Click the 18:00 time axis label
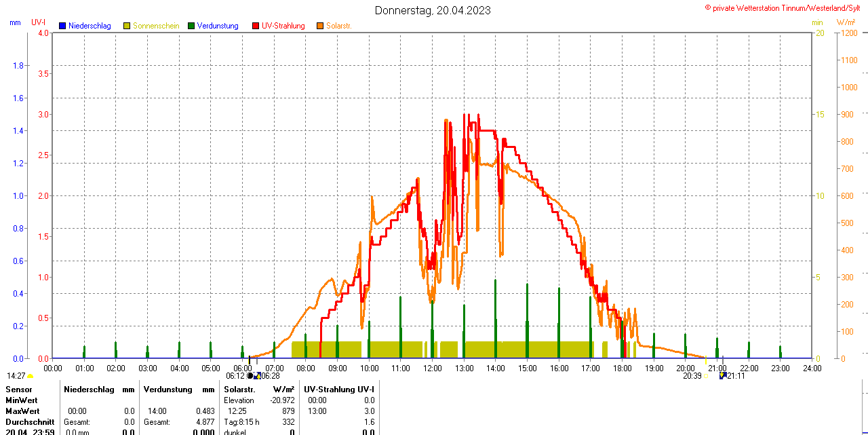 (x=622, y=368)
